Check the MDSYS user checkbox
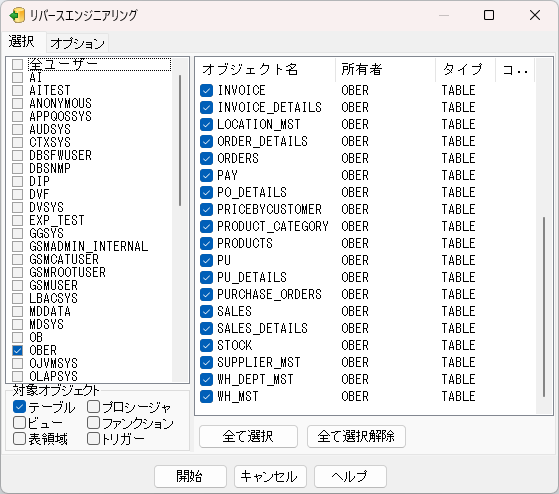Screen dimensions: 559x494 17,324
